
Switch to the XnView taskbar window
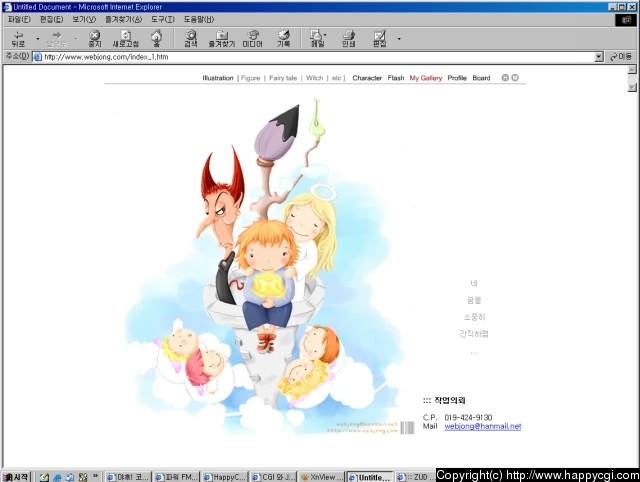click(x=322, y=477)
